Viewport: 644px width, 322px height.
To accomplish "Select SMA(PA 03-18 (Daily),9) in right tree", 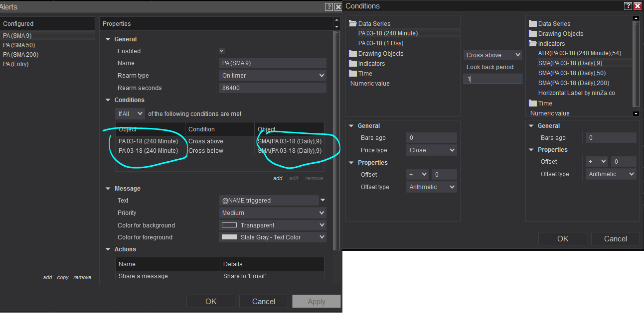I will [x=570, y=63].
